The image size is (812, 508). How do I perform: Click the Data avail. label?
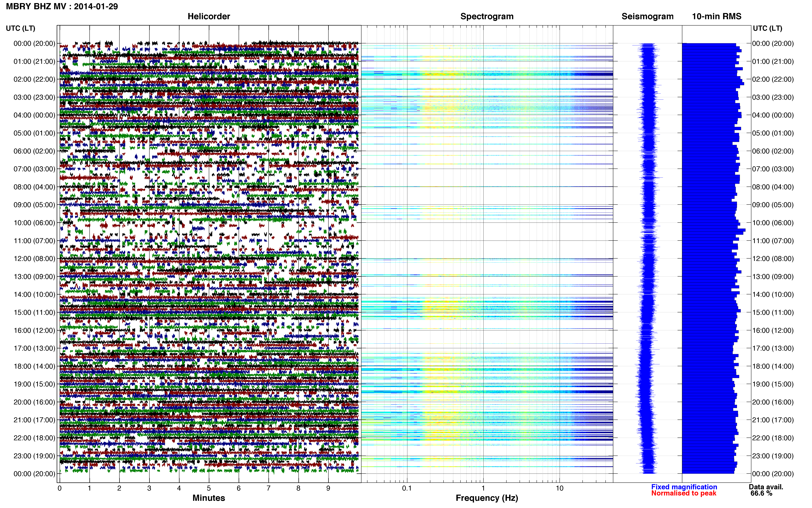766,487
